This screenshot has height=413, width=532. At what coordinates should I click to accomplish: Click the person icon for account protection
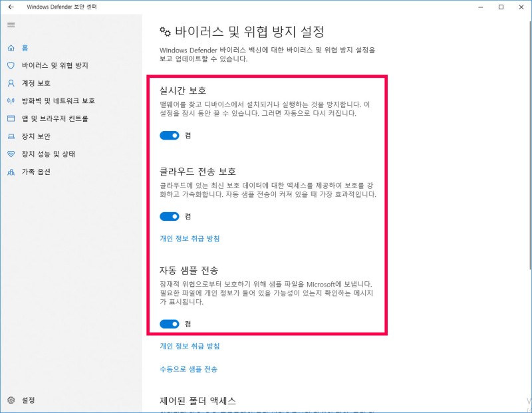(x=11, y=83)
